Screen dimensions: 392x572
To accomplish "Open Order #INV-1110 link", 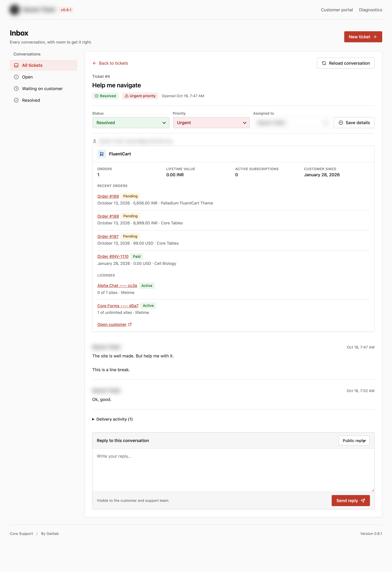I will click(x=113, y=256).
